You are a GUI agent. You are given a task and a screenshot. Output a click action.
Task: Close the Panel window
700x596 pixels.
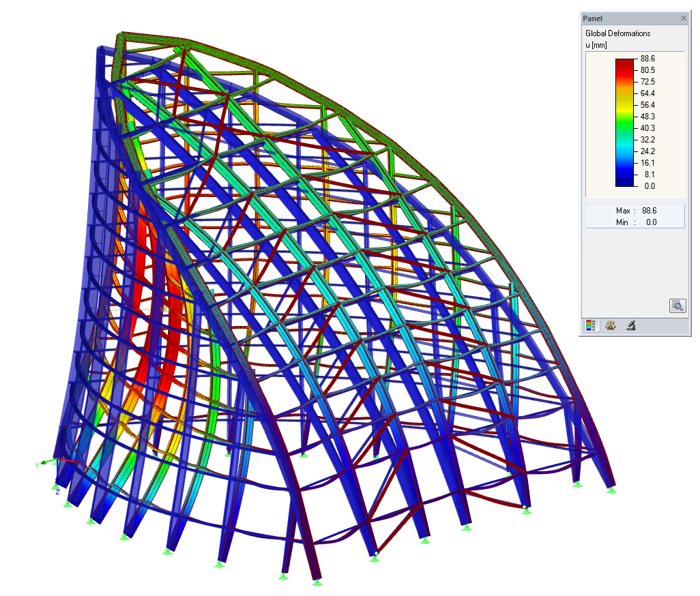click(x=683, y=18)
